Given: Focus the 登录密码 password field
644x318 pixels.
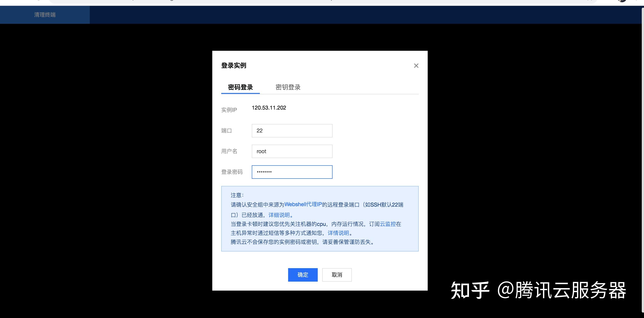Looking at the screenshot, I should coord(292,172).
